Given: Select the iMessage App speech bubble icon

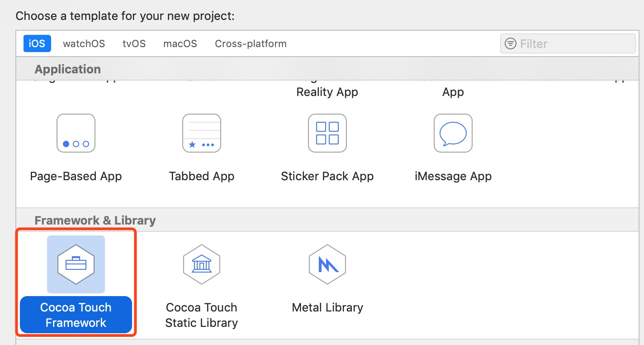Looking at the screenshot, I should [x=453, y=133].
